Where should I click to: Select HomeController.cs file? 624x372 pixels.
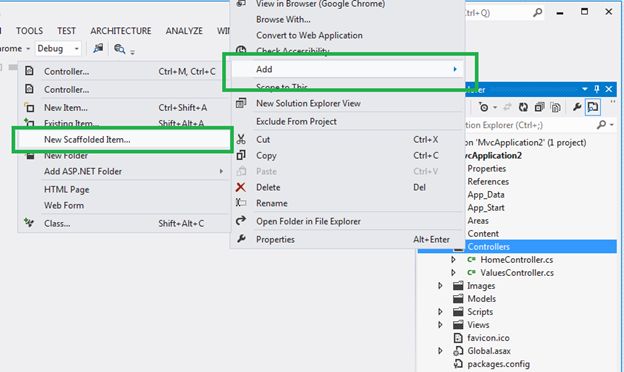(x=517, y=260)
